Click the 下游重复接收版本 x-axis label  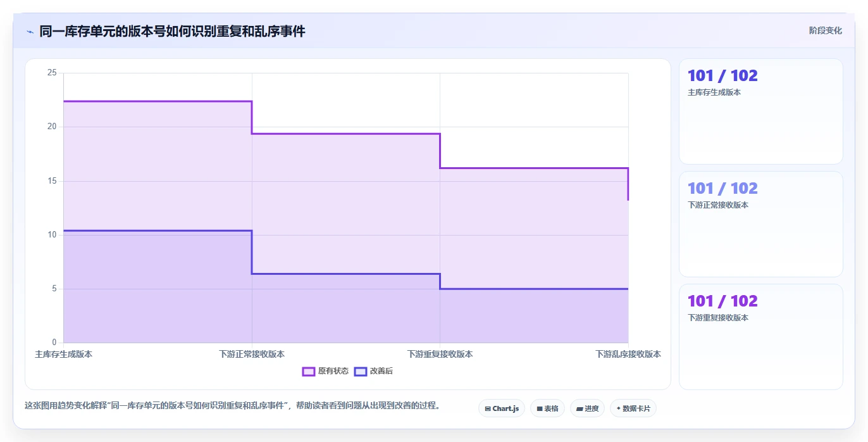tap(440, 354)
